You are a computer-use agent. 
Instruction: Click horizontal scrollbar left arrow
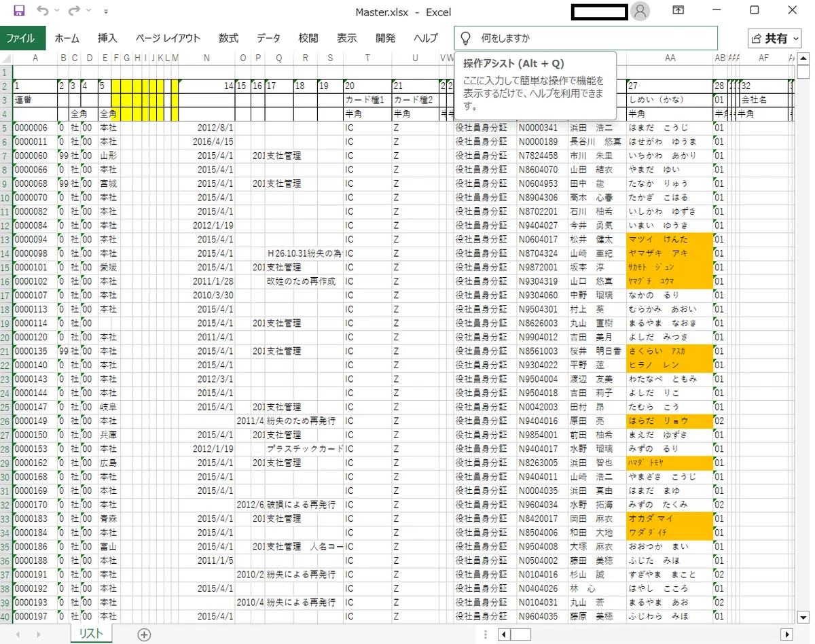[503, 634]
